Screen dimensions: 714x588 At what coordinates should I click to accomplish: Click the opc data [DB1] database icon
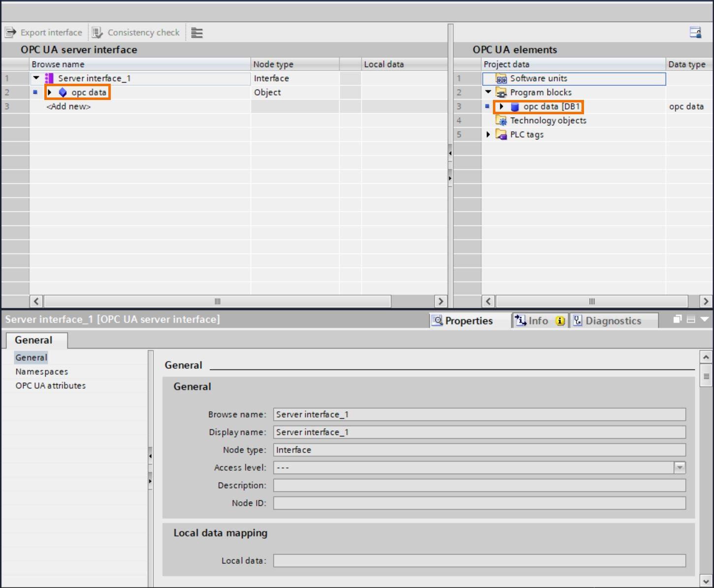pyautogui.click(x=515, y=107)
